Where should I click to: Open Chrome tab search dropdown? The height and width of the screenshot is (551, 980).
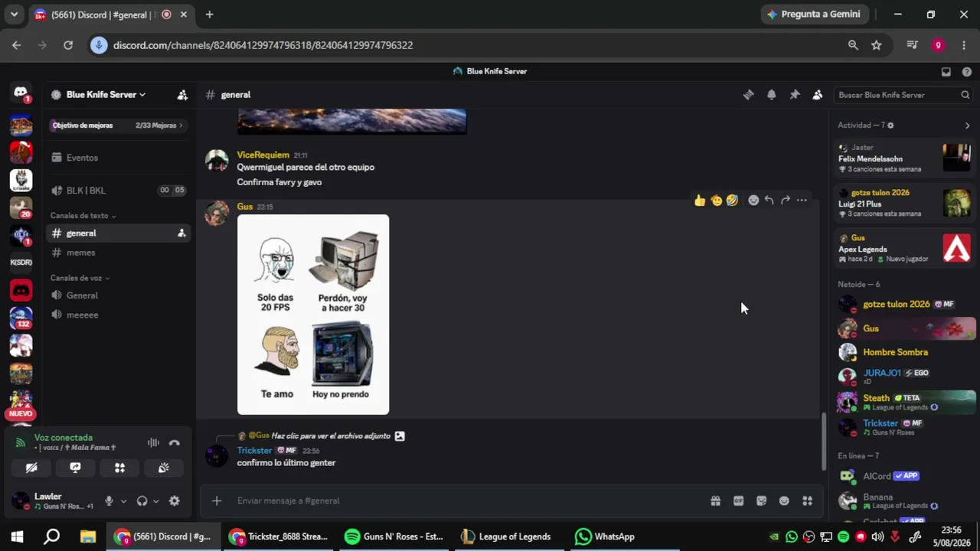(14, 15)
